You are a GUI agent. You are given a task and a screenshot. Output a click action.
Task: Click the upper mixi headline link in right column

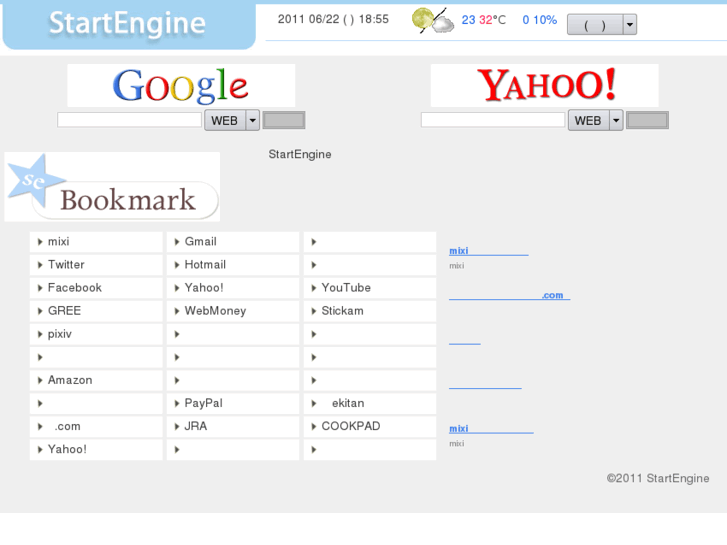(489, 251)
